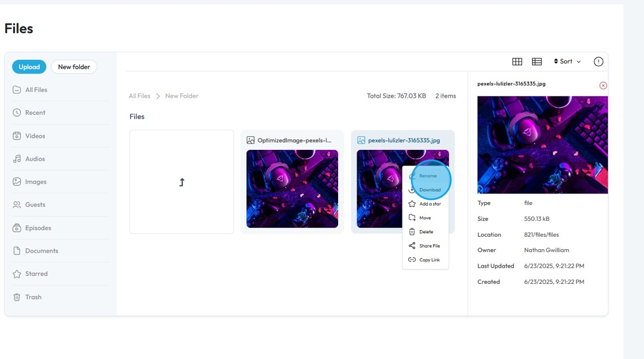The image size is (644, 359).
Task: Select Move in the context menu
Action: coord(425,218)
